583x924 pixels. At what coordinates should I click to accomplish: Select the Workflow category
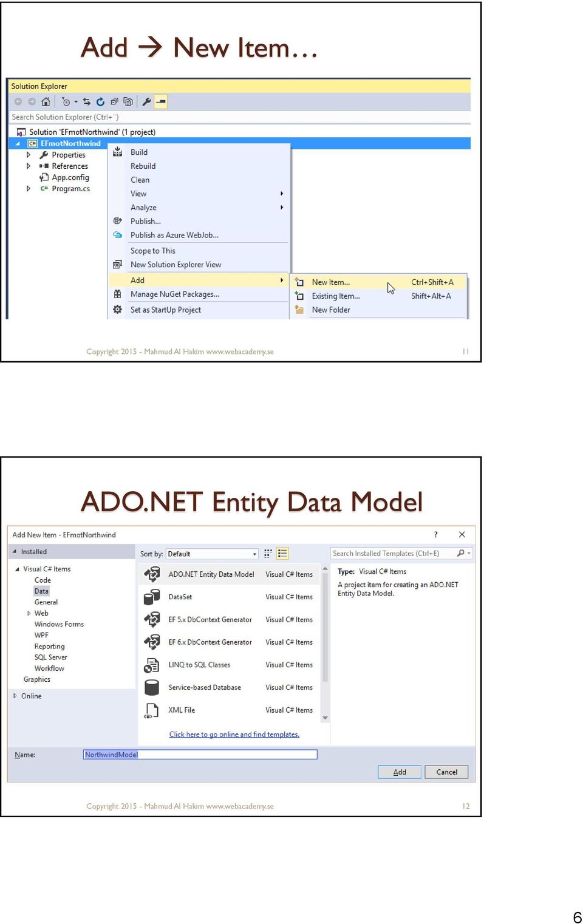(x=49, y=668)
